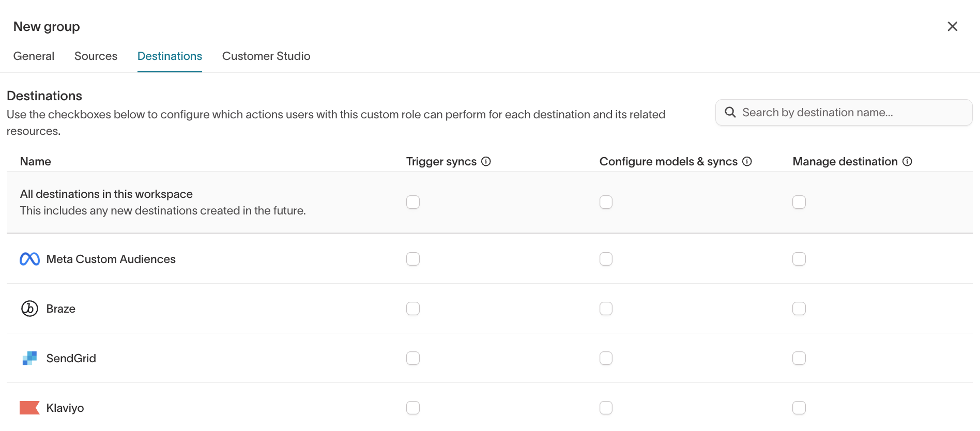Click the magnifying glass in the search box
Image resolution: width=980 pixels, height=431 pixels.
tap(730, 112)
